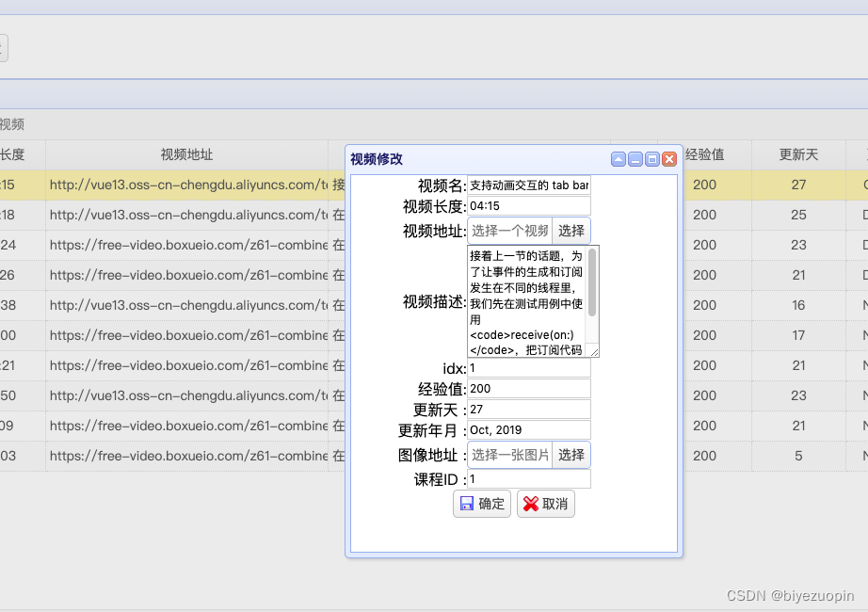This screenshot has width=868, height=612.
Task: Focus the 课程ID input field
Action: [x=529, y=479]
